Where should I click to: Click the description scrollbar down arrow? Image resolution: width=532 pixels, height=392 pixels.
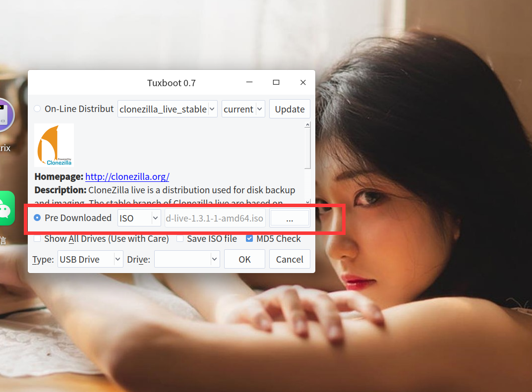pos(307,202)
